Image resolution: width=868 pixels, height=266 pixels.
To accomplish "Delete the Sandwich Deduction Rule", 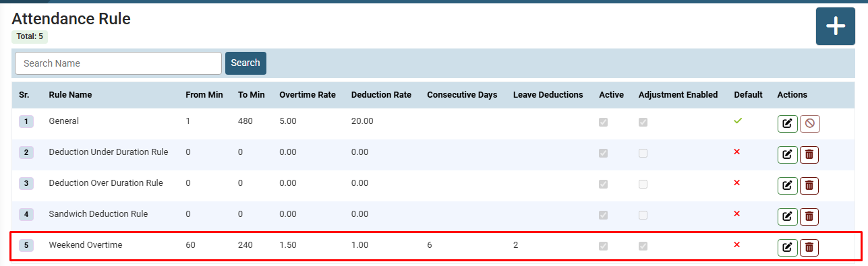I will tap(809, 217).
